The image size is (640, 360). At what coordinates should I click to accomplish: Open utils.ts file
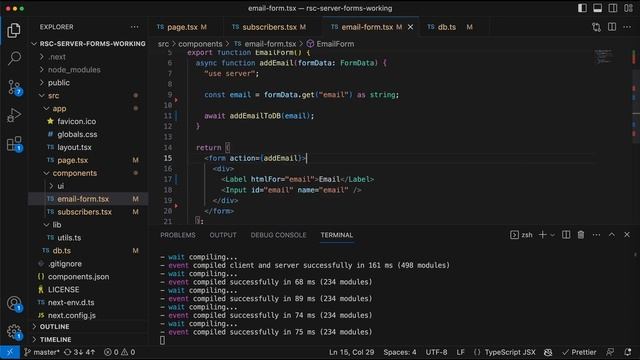click(x=88, y=238)
